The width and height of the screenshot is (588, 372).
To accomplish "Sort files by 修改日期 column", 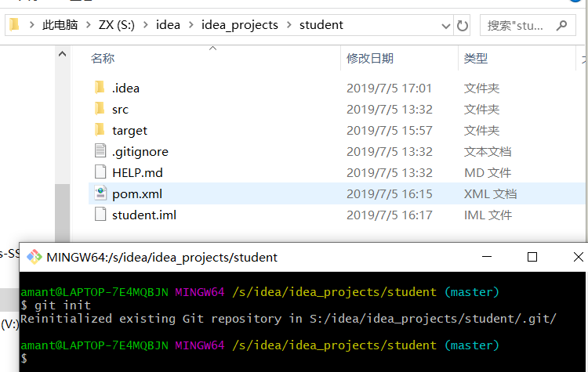I will 370,58.
